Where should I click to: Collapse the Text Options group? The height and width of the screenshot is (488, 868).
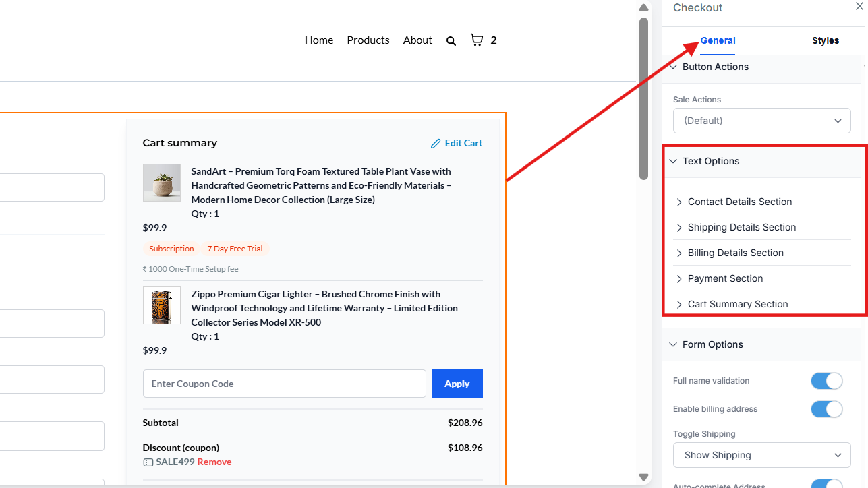click(x=710, y=161)
